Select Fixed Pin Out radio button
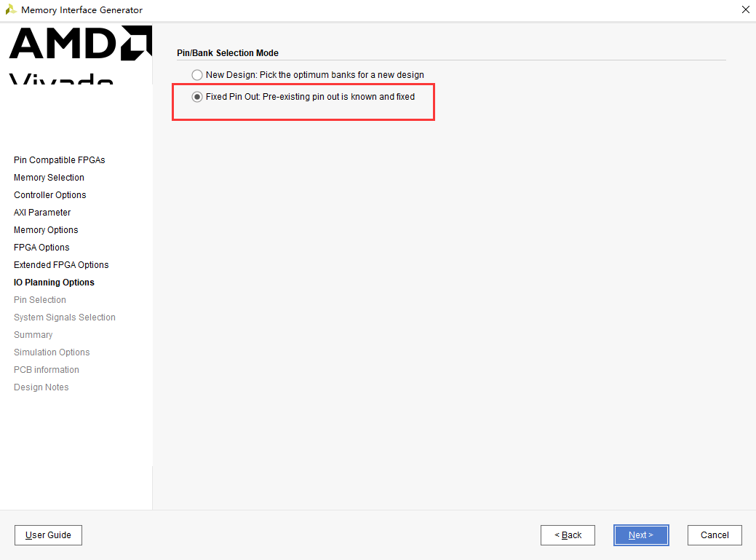Image resolution: width=756 pixels, height=560 pixels. [x=196, y=97]
